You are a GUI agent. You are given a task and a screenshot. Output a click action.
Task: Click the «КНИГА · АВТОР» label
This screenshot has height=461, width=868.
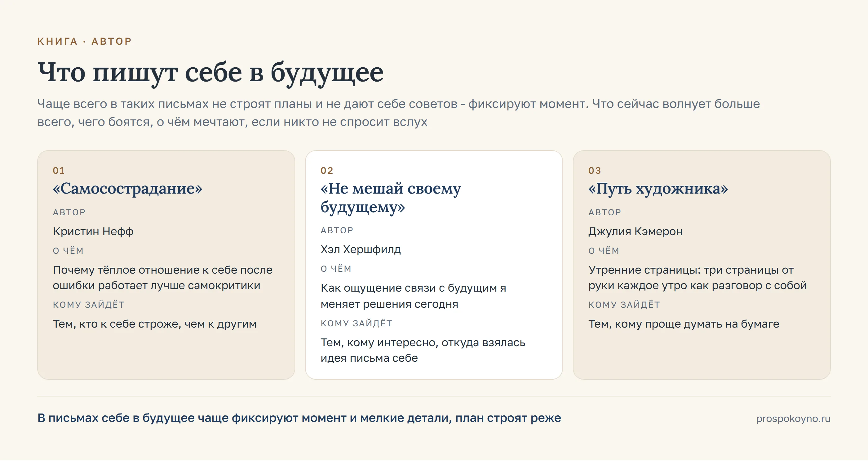pyautogui.click(x=84, y=41)
